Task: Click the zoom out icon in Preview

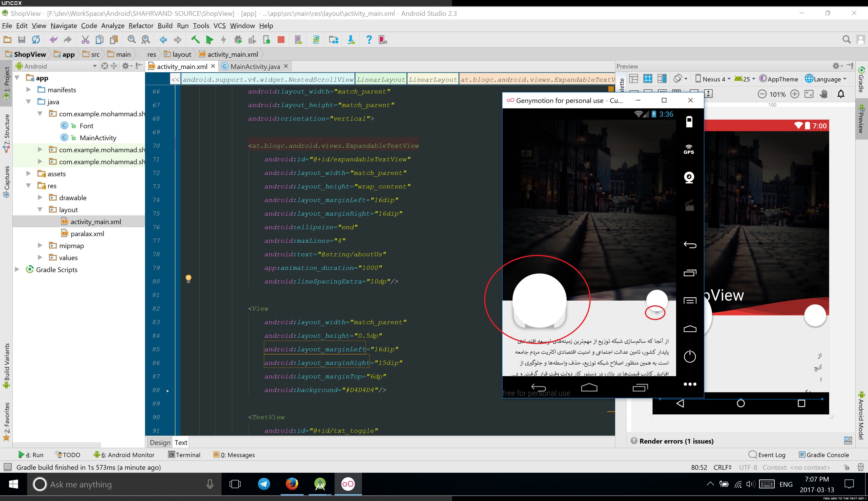Action: pos(762,94)
